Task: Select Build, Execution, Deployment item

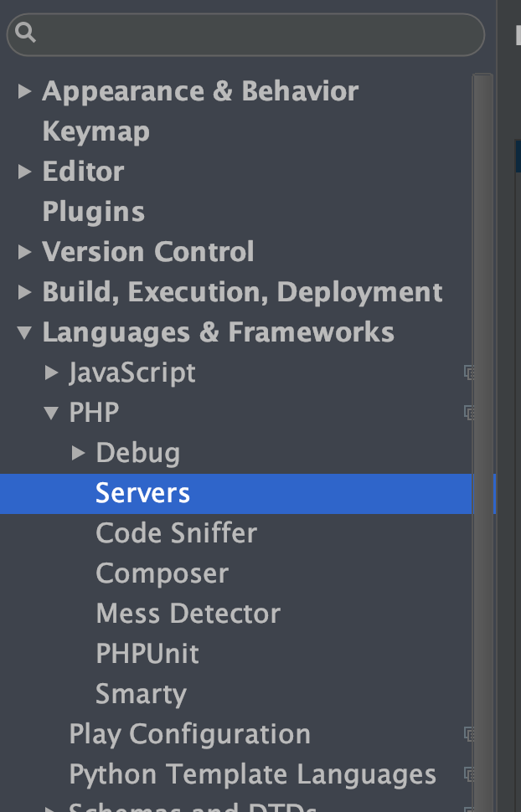Action: (x=242, y=292)
